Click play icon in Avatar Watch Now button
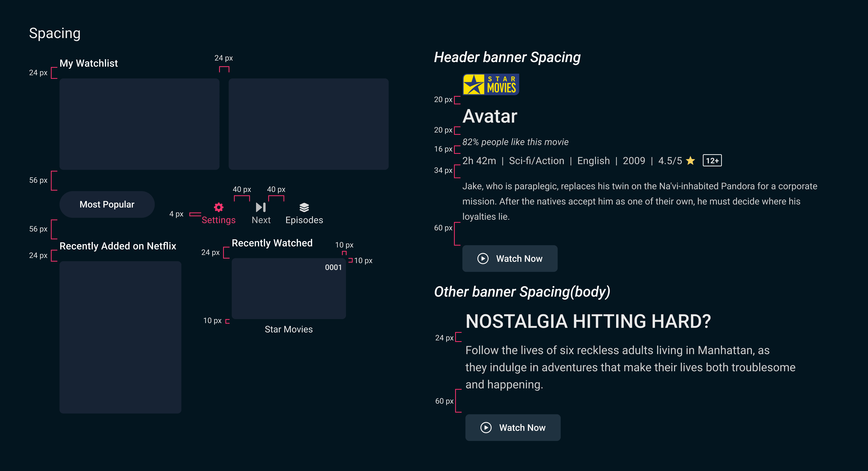The image size is (868, 471). (x=483, y=259)
